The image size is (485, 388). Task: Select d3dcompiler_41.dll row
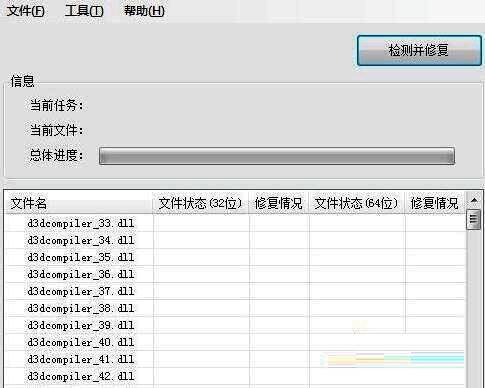pyautogui.click(x=236, y=359)
